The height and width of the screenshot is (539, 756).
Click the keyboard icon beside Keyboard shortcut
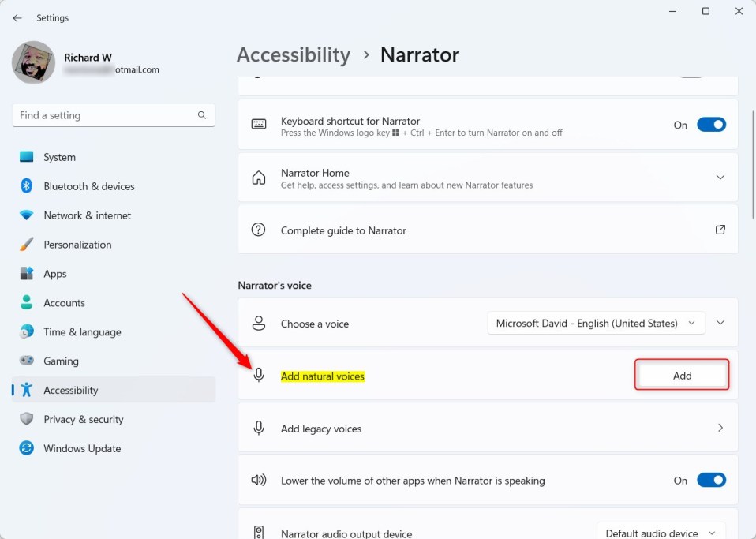(259, 125)
